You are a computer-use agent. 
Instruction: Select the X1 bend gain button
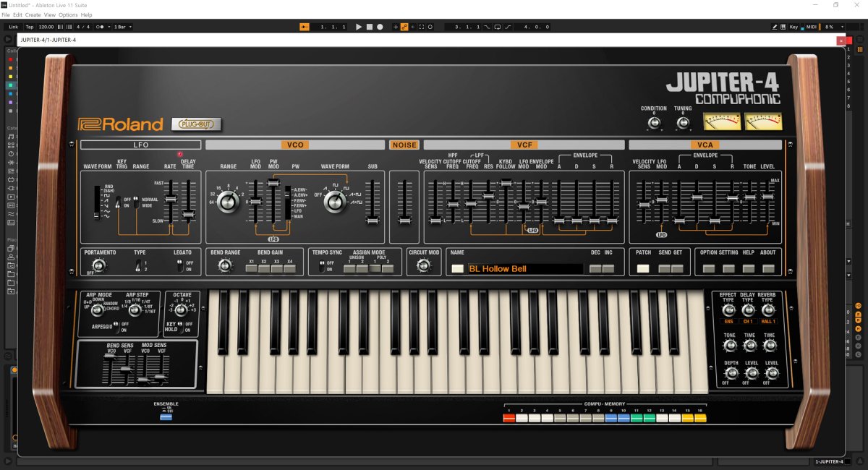coord(251,268)
